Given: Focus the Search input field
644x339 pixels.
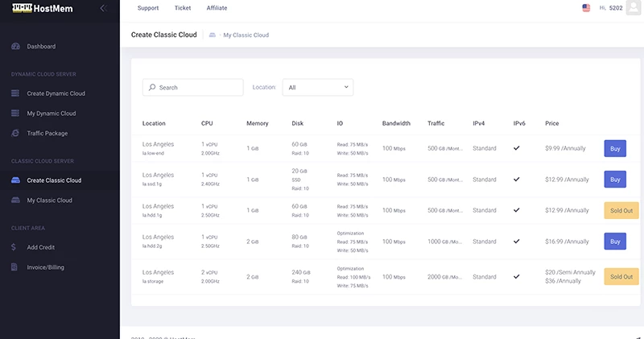Looking at the screenshot, I should 193,87.
